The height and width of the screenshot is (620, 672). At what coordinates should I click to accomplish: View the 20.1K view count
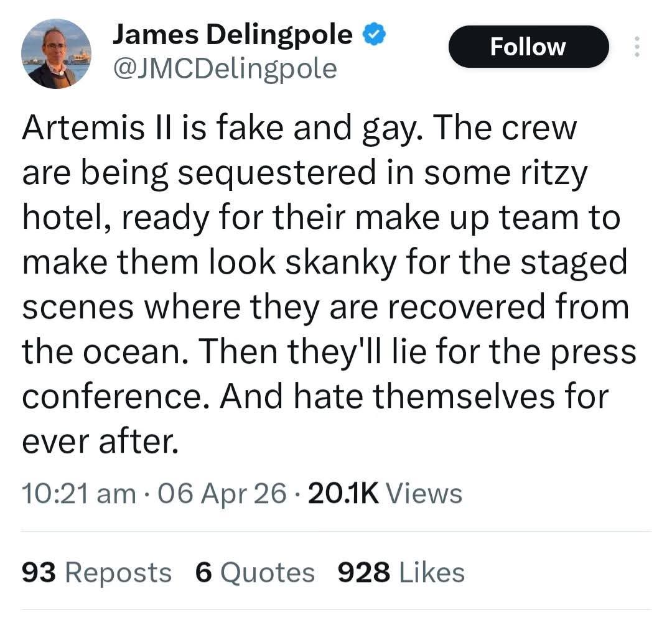[343, 493]
